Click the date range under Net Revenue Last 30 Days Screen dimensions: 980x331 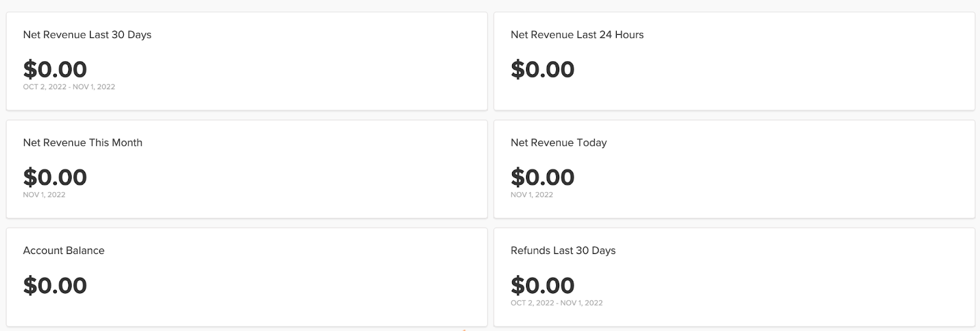click(69, 87)
